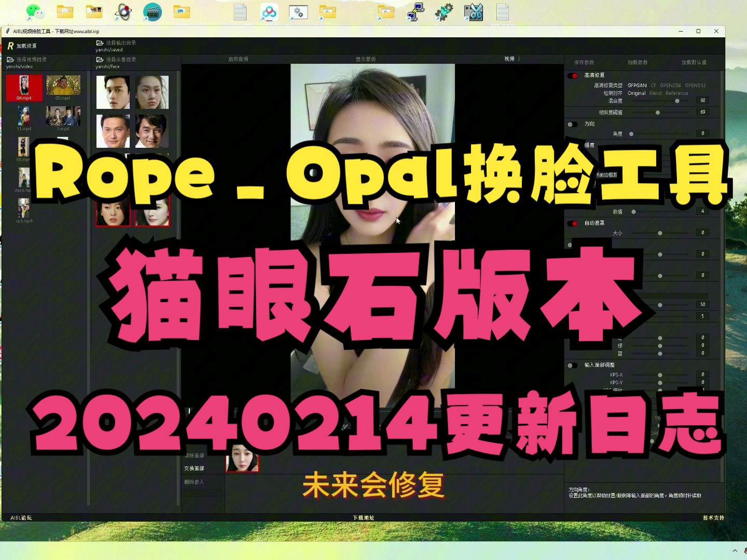Open the gear settings window desktop shortcut
This screenshot has height=560, width=747.
tap(298, 12)
